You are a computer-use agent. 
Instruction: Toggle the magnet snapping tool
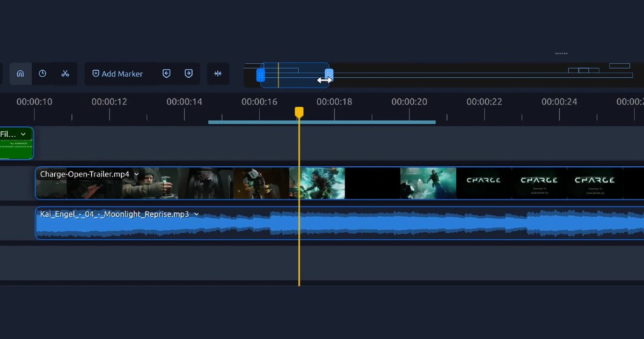click(x=20, y=73)
